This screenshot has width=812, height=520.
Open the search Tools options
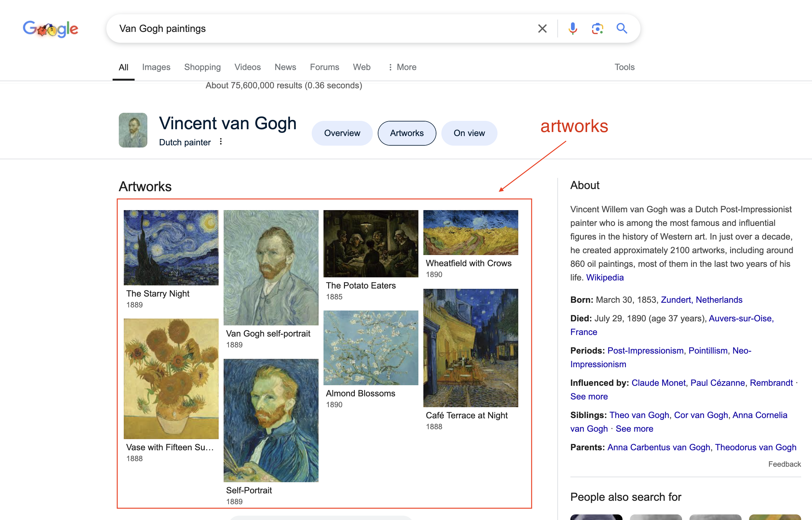click(624, 67)
